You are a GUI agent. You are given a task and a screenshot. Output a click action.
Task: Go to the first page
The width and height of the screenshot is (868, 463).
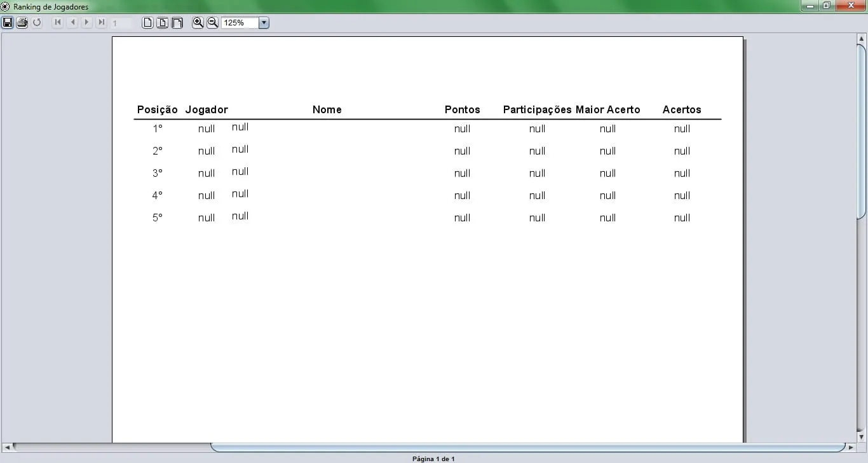coord(58,23)
